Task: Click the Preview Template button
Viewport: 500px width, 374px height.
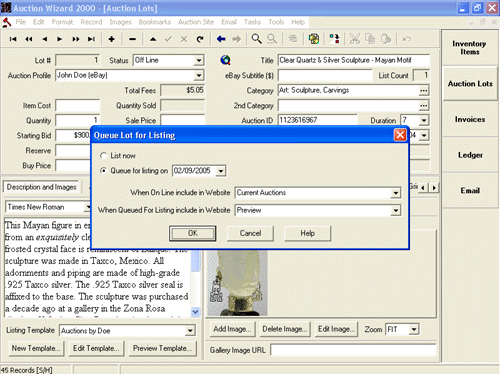Action: (162, 348)
